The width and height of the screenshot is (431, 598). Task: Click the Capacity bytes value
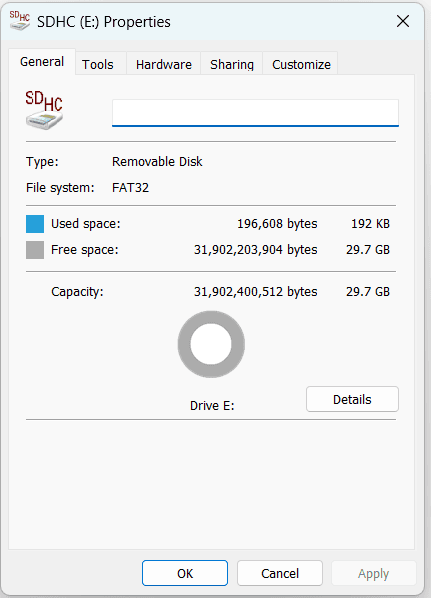pyautogui.click(x=256, y=292)
